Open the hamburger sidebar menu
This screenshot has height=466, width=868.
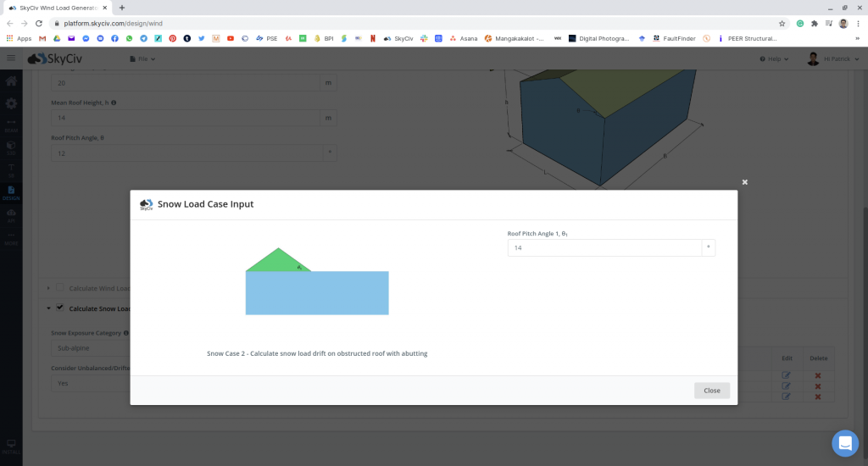point(11,58)
